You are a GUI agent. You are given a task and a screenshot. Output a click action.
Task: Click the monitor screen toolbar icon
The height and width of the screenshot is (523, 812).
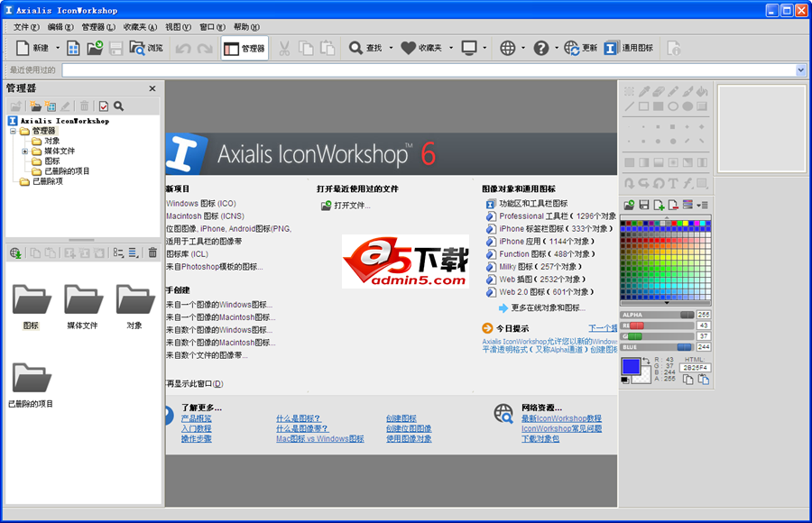469,48
